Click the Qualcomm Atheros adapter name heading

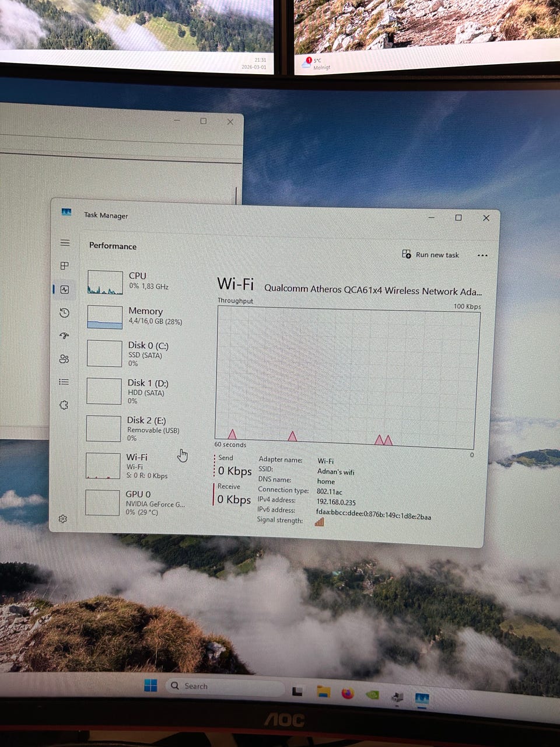(373, 290)
